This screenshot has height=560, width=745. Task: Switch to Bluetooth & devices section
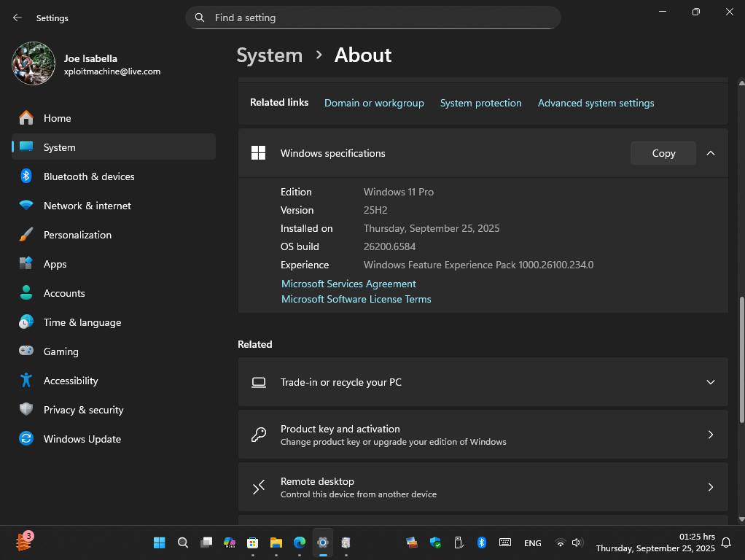89,176
